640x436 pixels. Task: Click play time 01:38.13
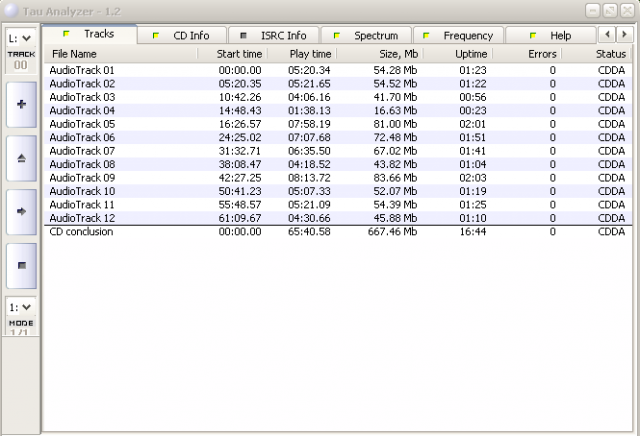point(309,111)
